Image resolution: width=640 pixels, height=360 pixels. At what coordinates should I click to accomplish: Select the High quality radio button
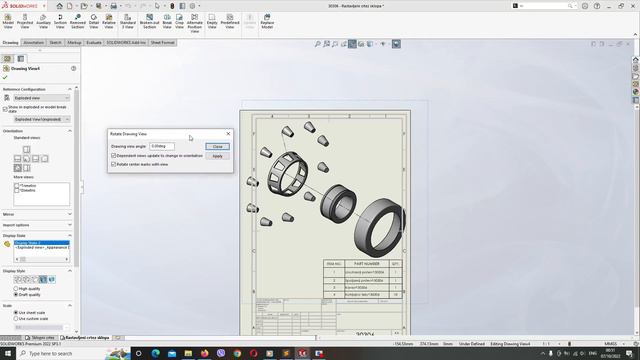coord(16,289)
